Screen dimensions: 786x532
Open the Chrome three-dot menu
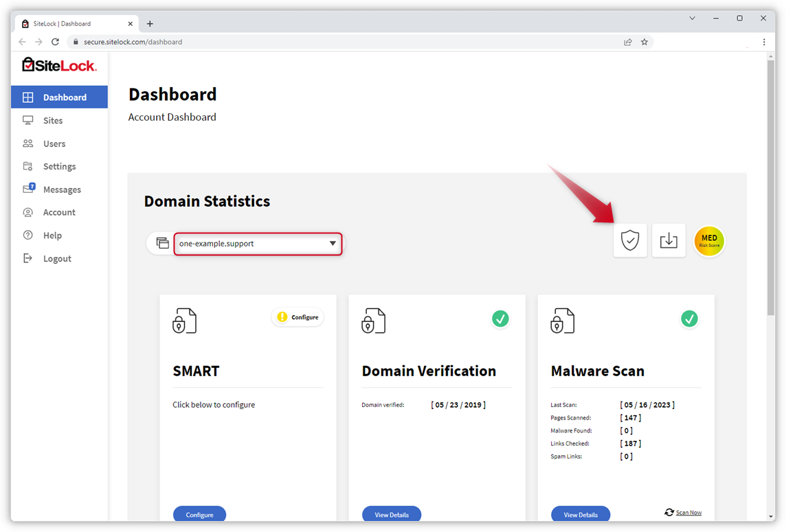click(764, 42)
